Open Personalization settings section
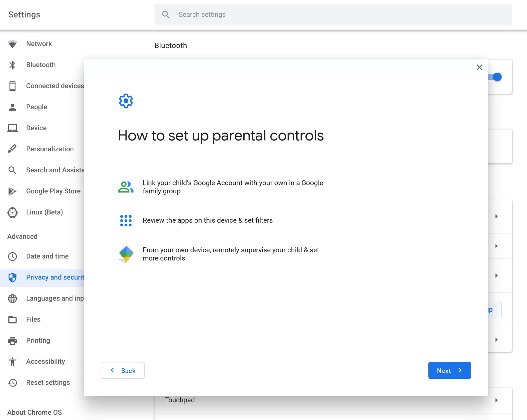The width and height of the screenshot is (527, 420). coord(50,149)
